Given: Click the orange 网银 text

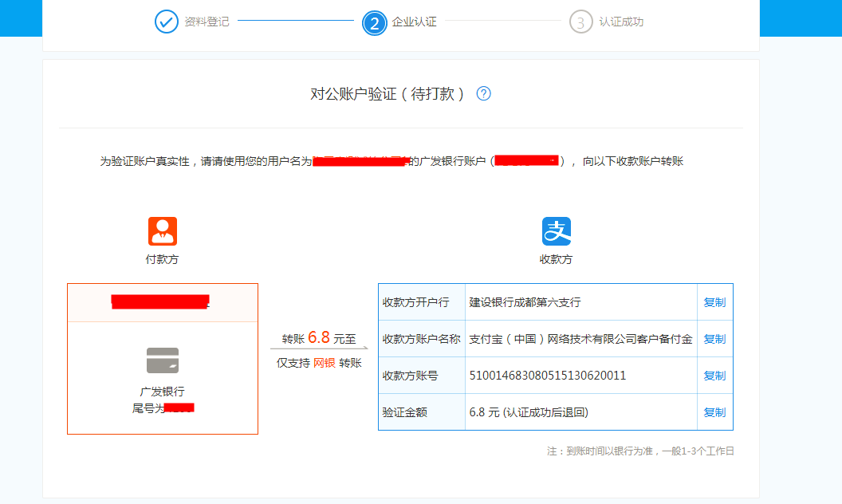Looking at the screenshot, I should pyautogui.click(x=324, y=363).
